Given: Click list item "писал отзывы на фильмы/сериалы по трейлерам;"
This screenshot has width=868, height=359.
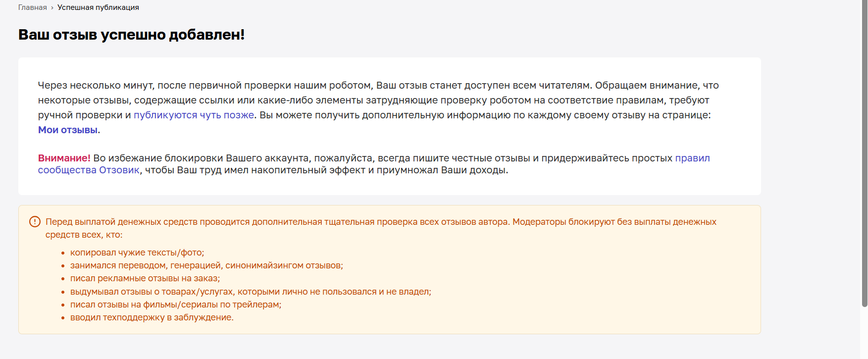Looking at the screenshot, I should (x=176, y=305).
